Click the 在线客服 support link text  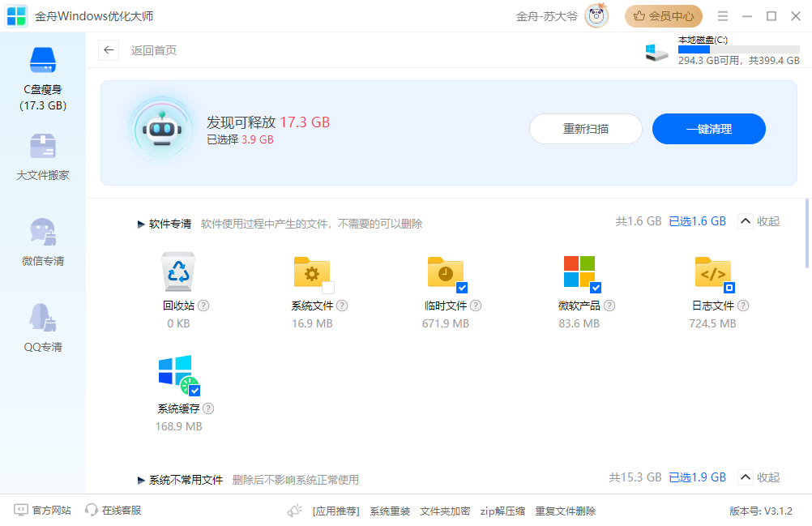(x=122, y=511)
